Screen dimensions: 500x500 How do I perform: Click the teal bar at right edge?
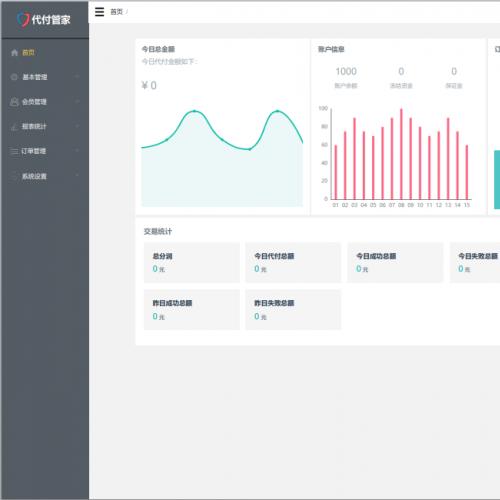tap(497, 180)
